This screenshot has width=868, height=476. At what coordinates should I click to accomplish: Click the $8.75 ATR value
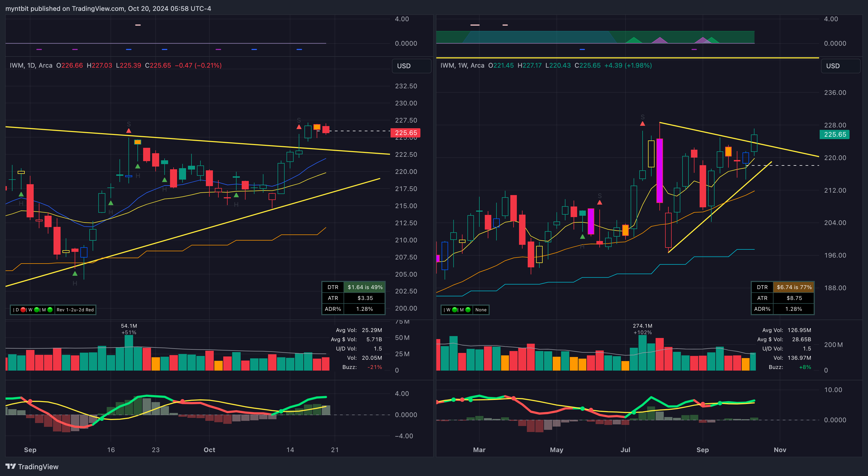click(794, 298)
